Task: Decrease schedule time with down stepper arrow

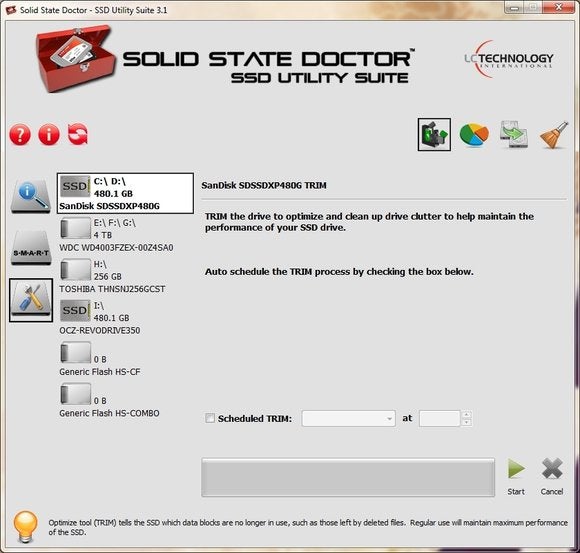Action: click(x=466, y=422)
